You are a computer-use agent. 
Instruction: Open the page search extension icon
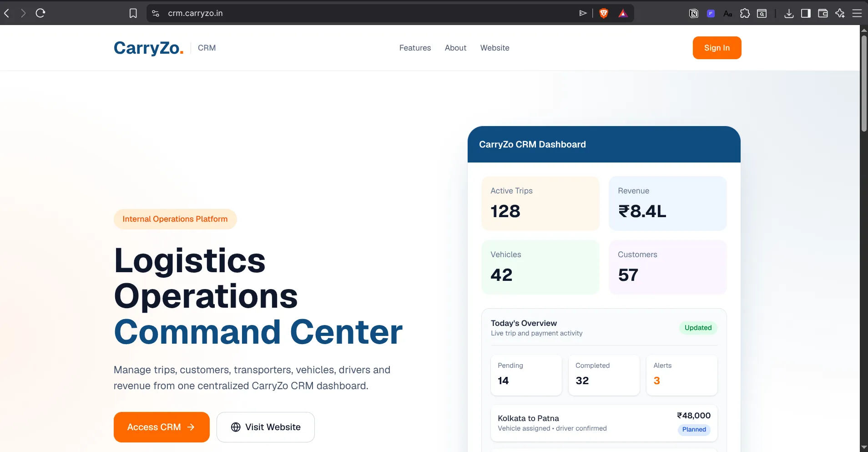[762, 13]
